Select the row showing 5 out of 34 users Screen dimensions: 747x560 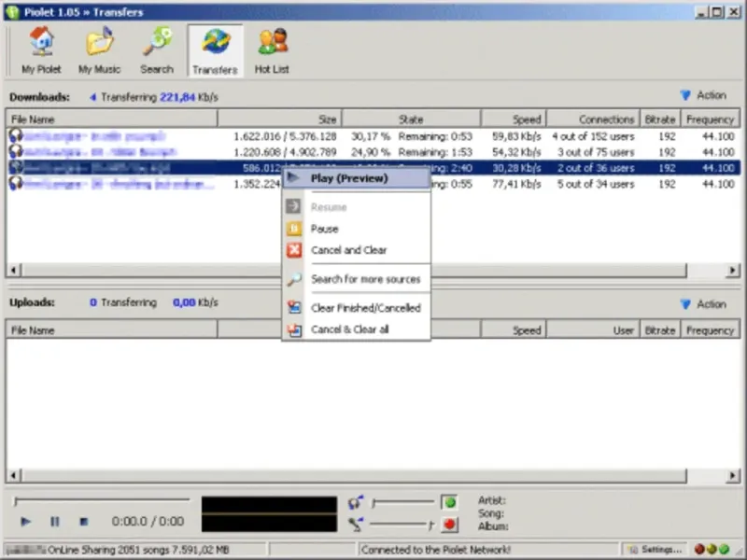pyautogui.click(x=373, y=184)
